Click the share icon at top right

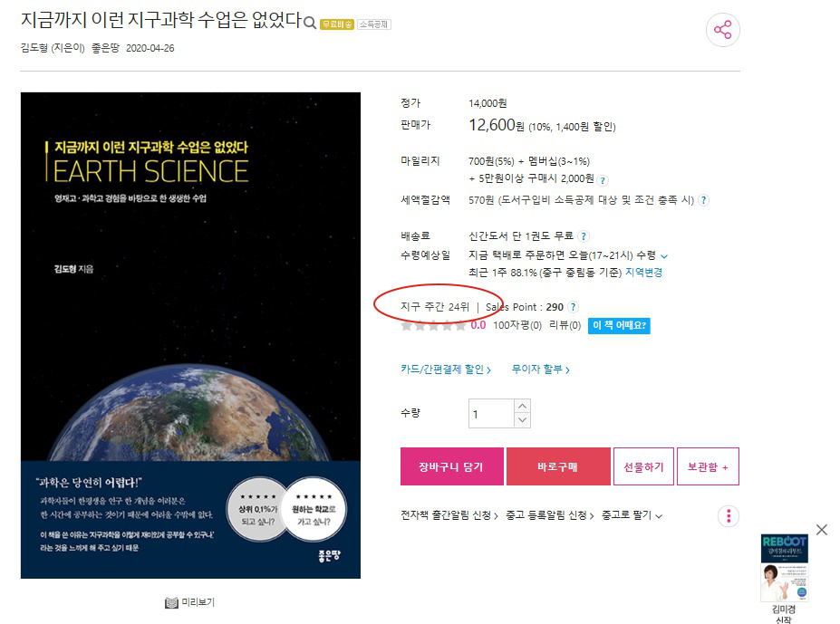(x=723, y=30)
